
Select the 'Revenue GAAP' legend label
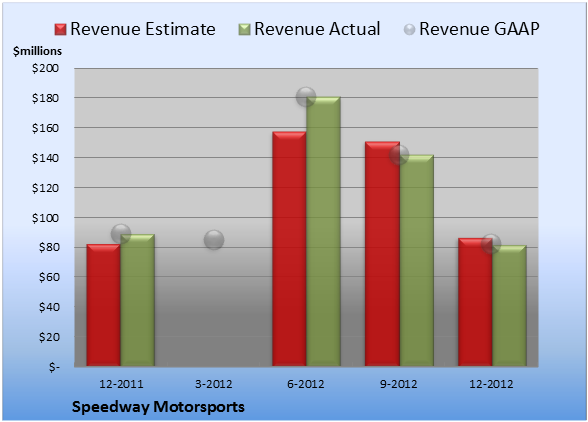click(479, 29)
